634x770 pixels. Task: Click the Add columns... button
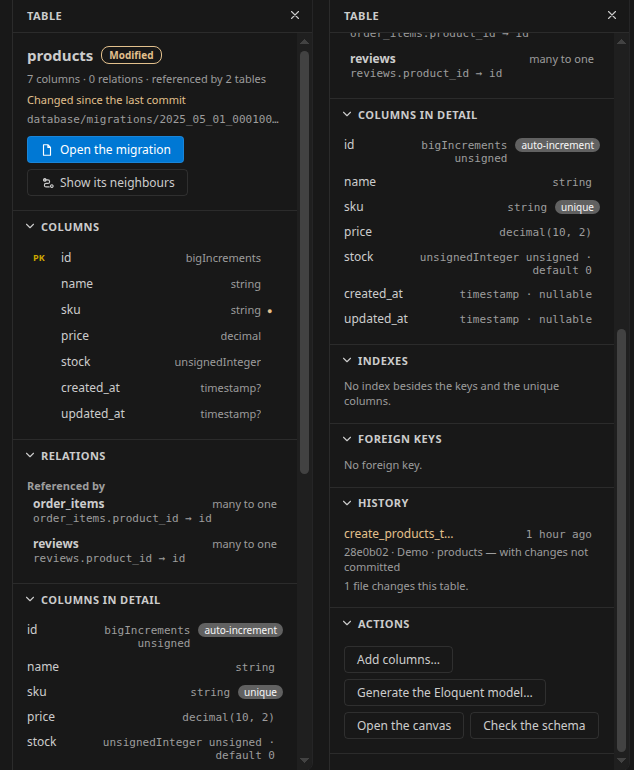click(x=398, y=659)
